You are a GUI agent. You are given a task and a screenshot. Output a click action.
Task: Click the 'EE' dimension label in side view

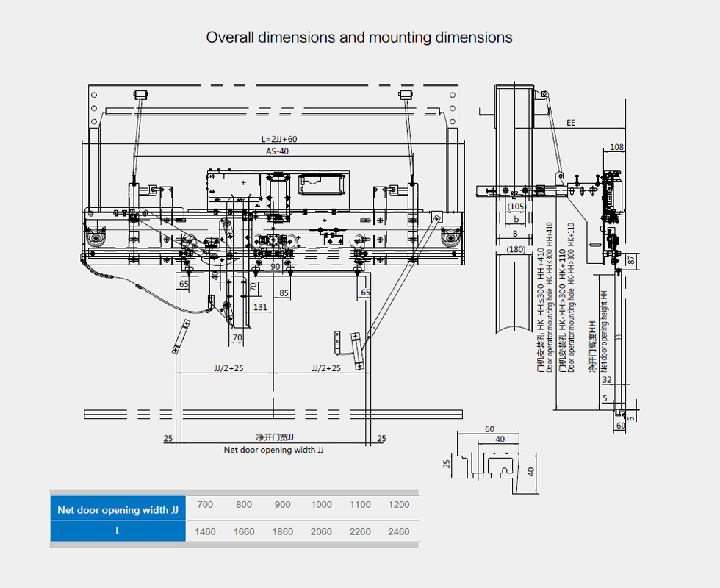click(x=571, y=123)
